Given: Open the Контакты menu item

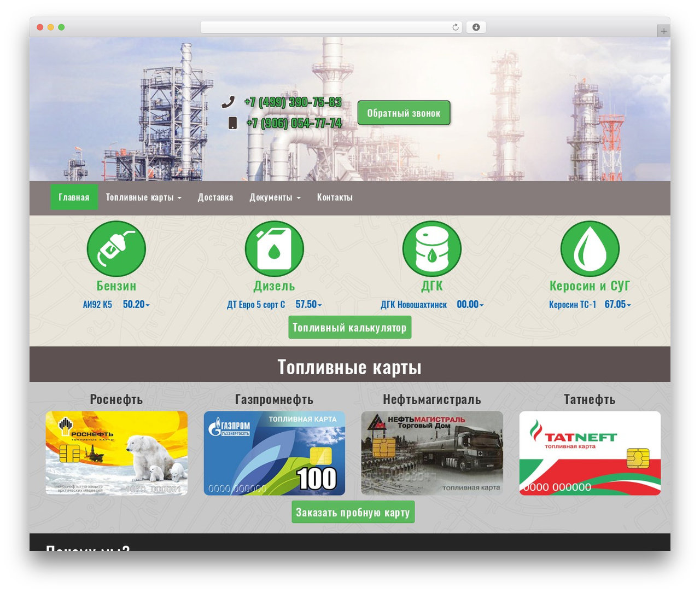Looking at the screenshot, I should tap(335, 197).
